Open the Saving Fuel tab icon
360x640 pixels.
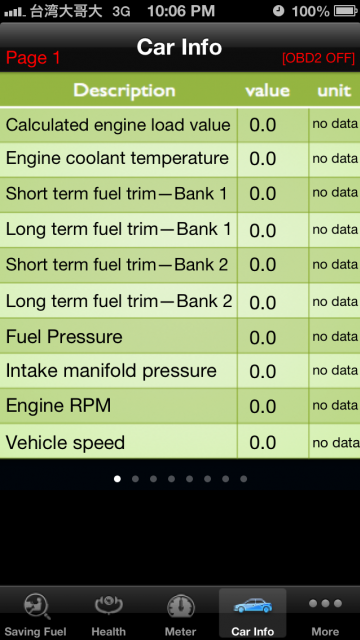click(x=36, y=607)
